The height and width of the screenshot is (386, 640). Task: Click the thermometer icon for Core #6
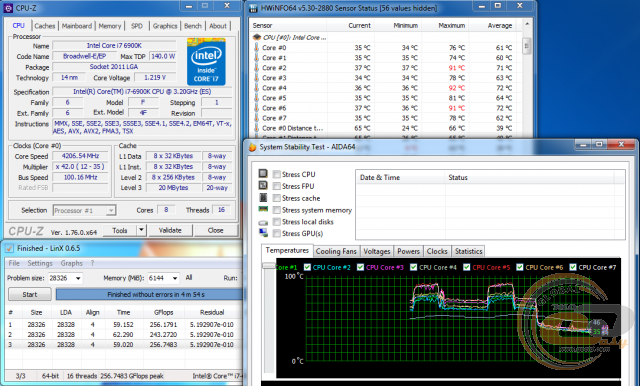pyautogui.click(x=257, y=108)
